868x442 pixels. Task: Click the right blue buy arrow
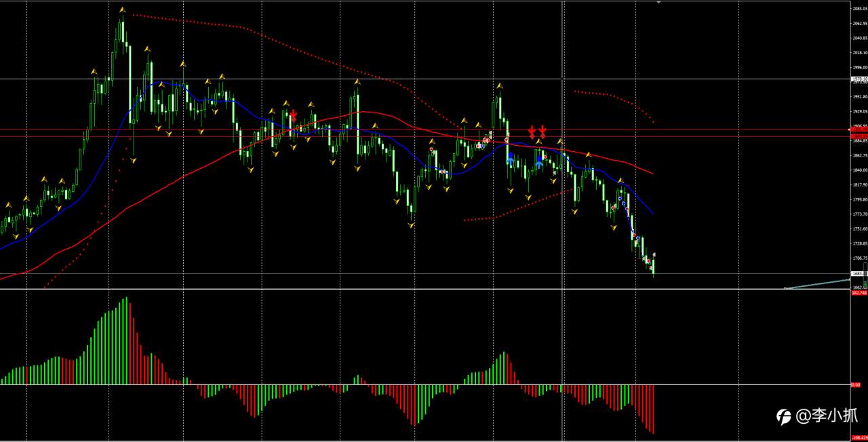[539, 161]
